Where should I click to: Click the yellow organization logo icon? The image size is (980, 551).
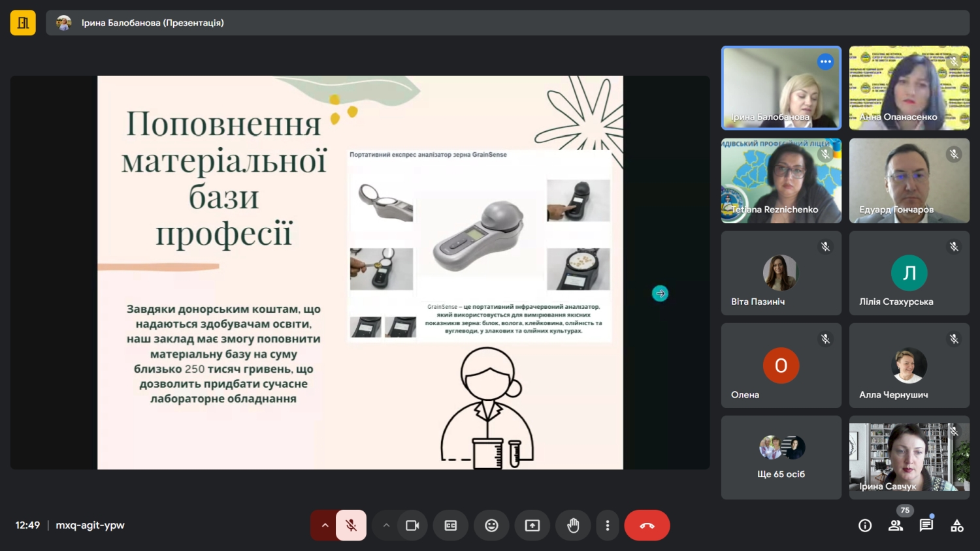pyautogui.click(x=23, y=23)
